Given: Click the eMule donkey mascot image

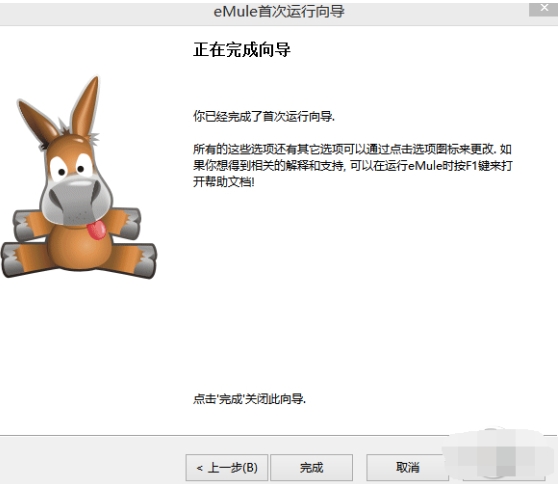Looking at the screenshot, I should tap(79, 177).
